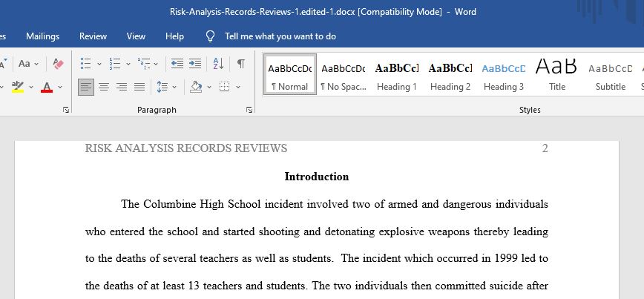
Task: Open the Line Spacing dropdown arrow
Action: click(174, 87)
